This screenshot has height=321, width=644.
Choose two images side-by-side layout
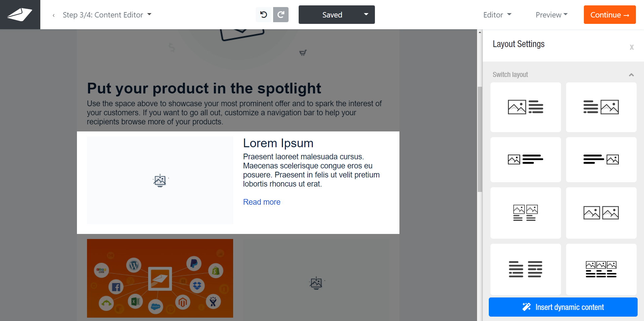coord(601,213)
